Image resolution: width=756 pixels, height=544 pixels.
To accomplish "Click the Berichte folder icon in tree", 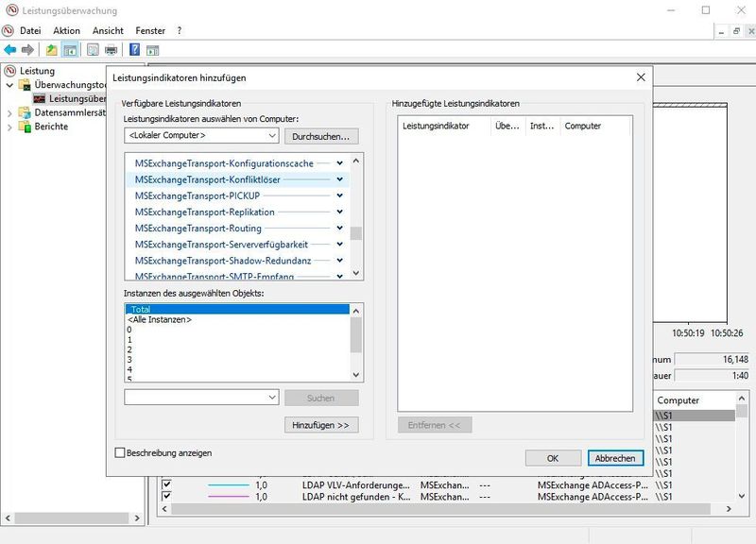I will point(25,127).
